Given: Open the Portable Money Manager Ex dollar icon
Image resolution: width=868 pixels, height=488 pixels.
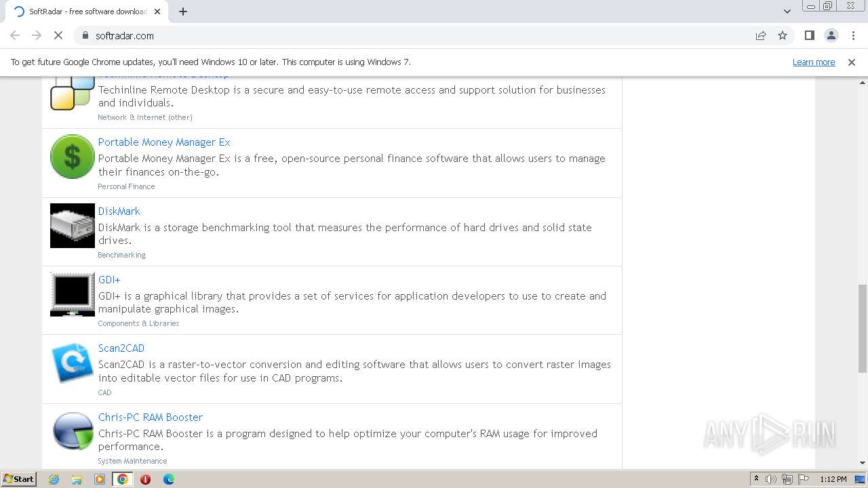Looking at the screenshot, I should [x=73, y=157].
